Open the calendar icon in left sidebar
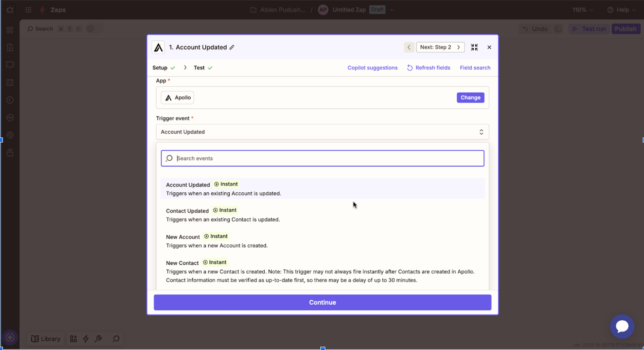 click(x=10, y=82)
